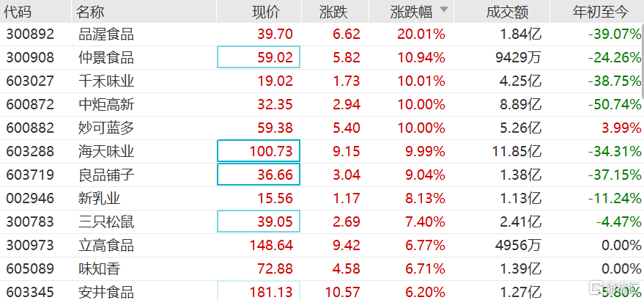Image resolution: width=644 pixels, height=300 pixels.
Task: Click the highlighted price 100.73 cell
Action: pyautogui.click(x=259, y=151)
